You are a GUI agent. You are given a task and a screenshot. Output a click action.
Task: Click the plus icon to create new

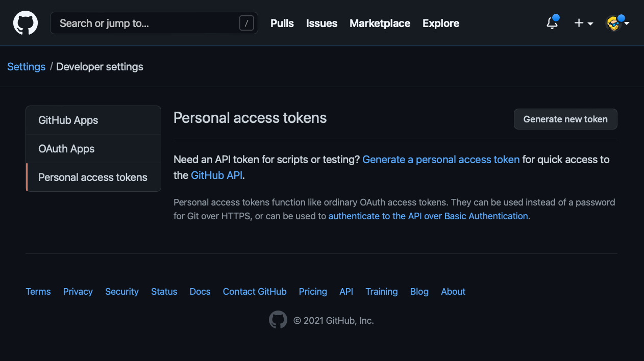coord(578,23)
